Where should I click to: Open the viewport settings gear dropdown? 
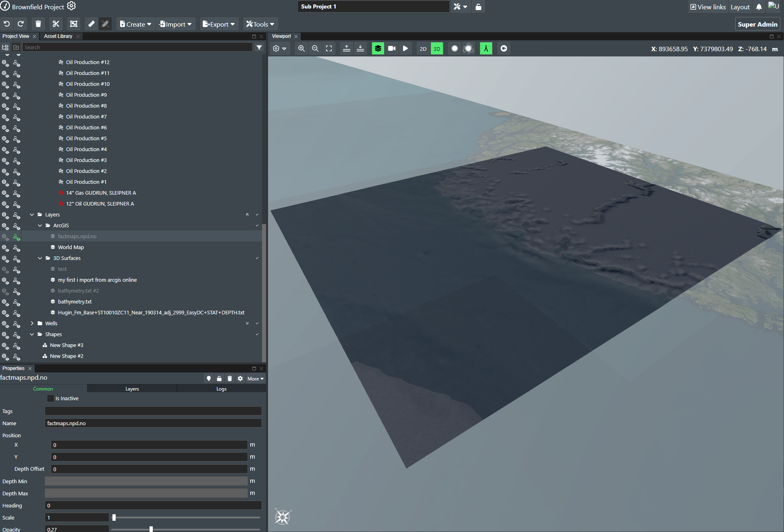point(279,48)
